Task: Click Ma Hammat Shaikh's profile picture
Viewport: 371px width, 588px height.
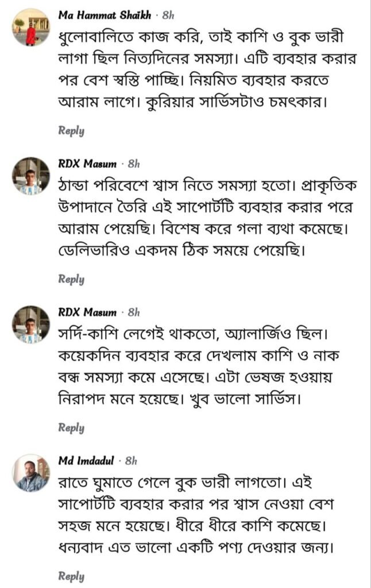Action: click(31, 27)
